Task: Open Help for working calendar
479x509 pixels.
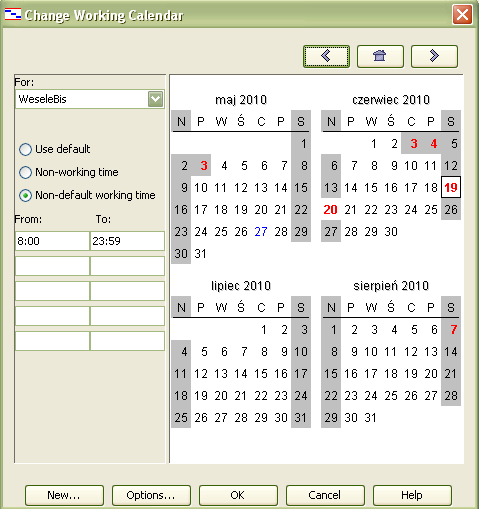Action: [412, 495]
